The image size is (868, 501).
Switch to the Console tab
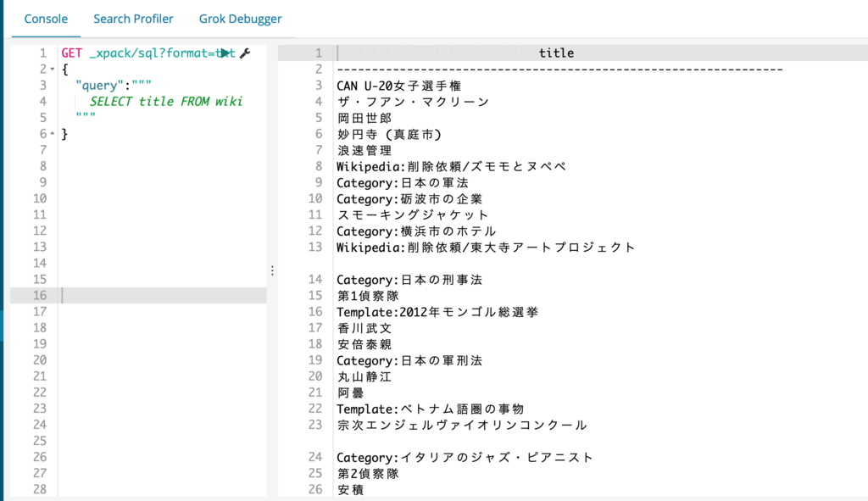pyautogui.click(x=46, y=19)
